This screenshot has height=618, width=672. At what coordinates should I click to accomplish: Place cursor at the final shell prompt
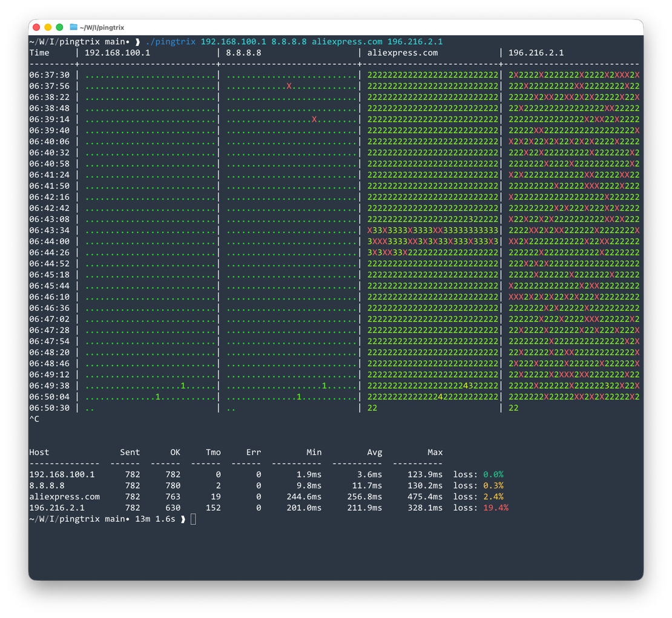193,519
